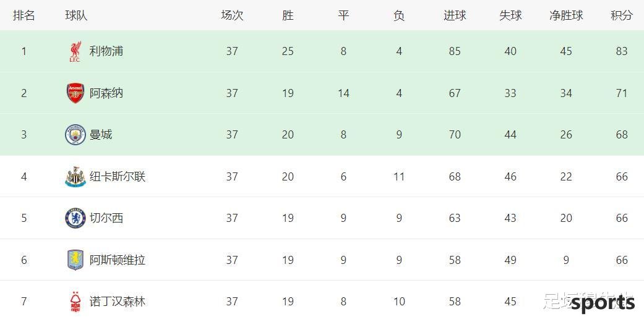644x322 pixels.
Task: Click the 进球 column header
Action: coord(455,15)
